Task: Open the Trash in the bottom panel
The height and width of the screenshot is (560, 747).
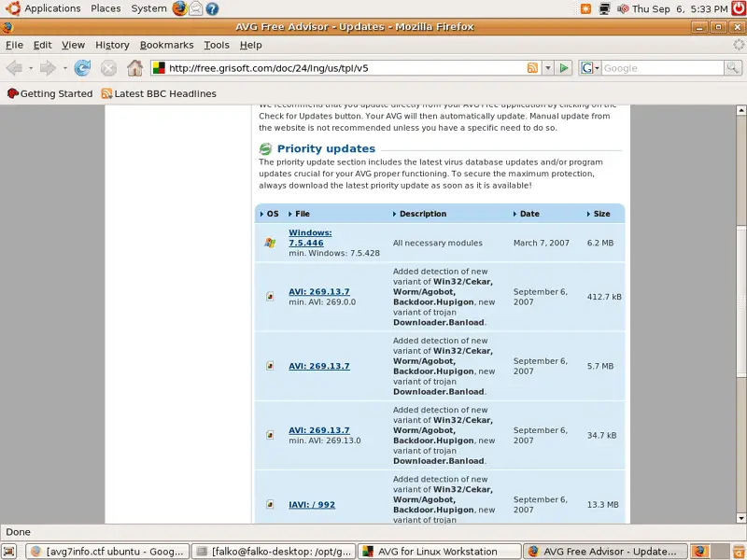Action: click(x=739, y=552)
